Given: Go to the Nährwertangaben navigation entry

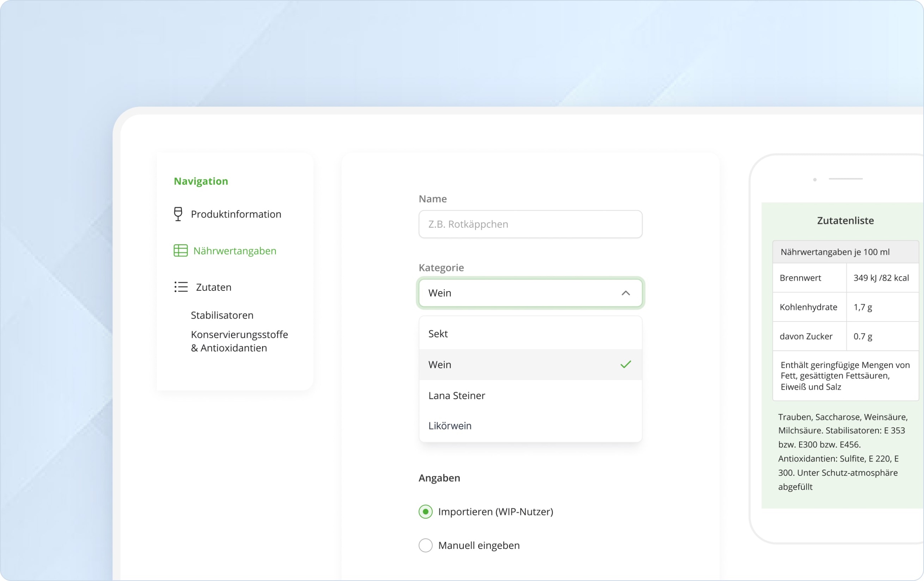Looking at the screenshot, I should pyautogui.click(x=225, y=250).
